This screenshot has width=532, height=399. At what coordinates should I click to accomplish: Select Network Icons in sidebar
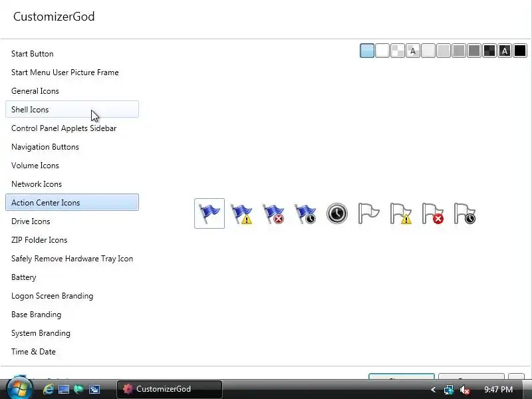coord(72,184)
